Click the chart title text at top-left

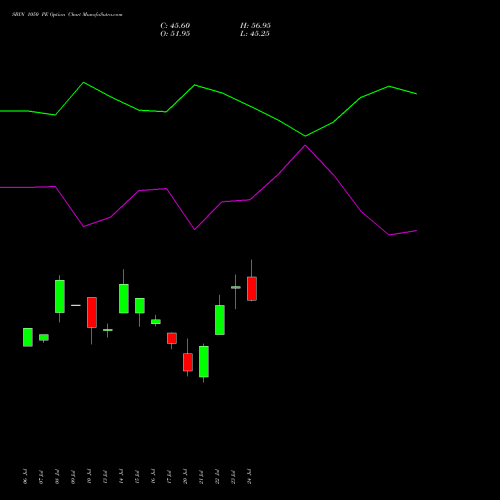67,15
